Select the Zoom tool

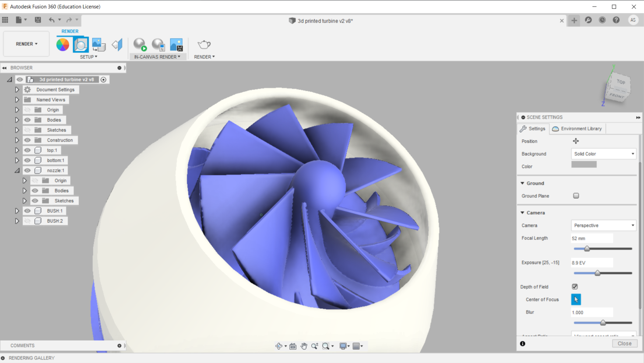[315, 346]
